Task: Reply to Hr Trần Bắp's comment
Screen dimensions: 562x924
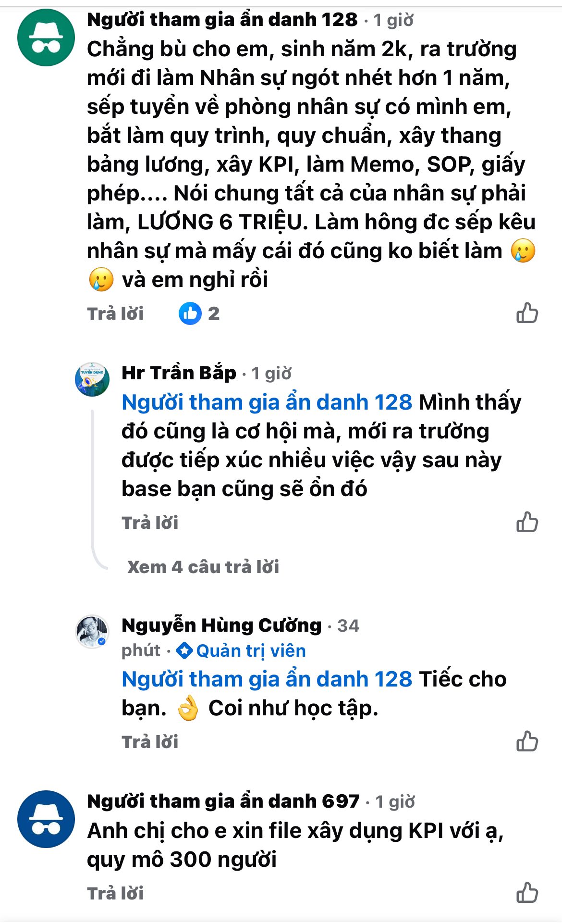Action: pyautogui.click(x=150, y=523)
